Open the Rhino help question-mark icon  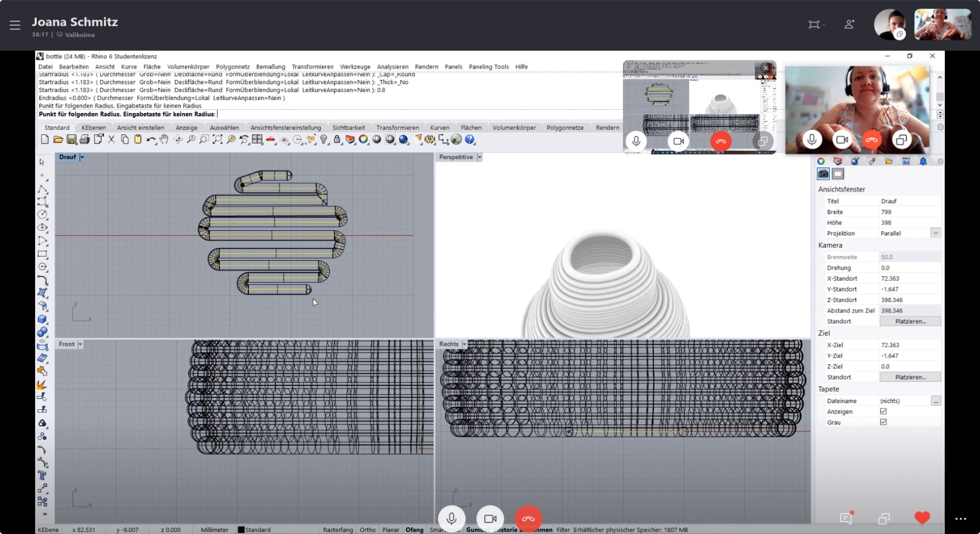tap(470, 140)
